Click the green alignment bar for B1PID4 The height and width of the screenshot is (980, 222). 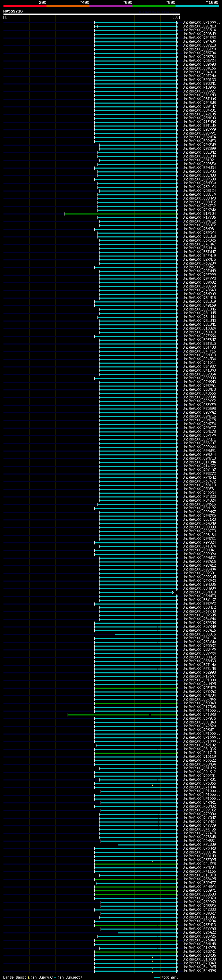coord(121,214)
